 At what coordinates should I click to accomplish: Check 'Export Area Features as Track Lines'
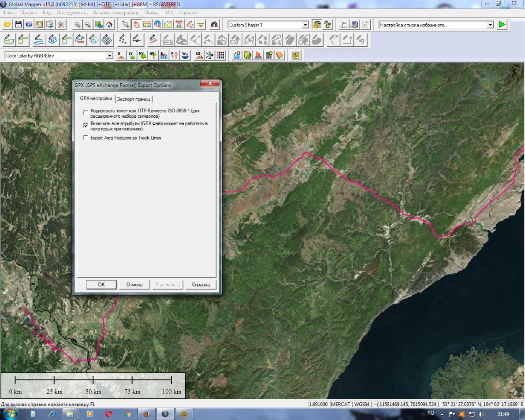tap(86, 138)
